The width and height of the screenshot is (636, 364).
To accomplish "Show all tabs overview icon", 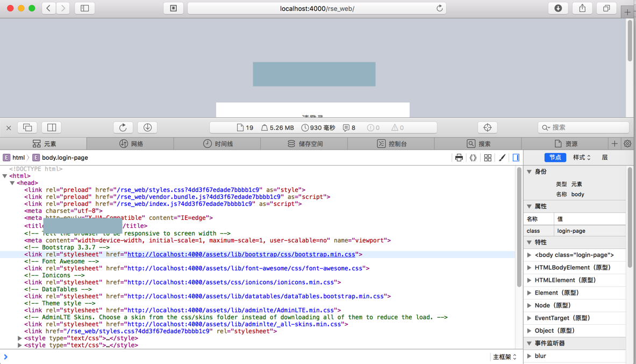I will [x=606, y=8].
